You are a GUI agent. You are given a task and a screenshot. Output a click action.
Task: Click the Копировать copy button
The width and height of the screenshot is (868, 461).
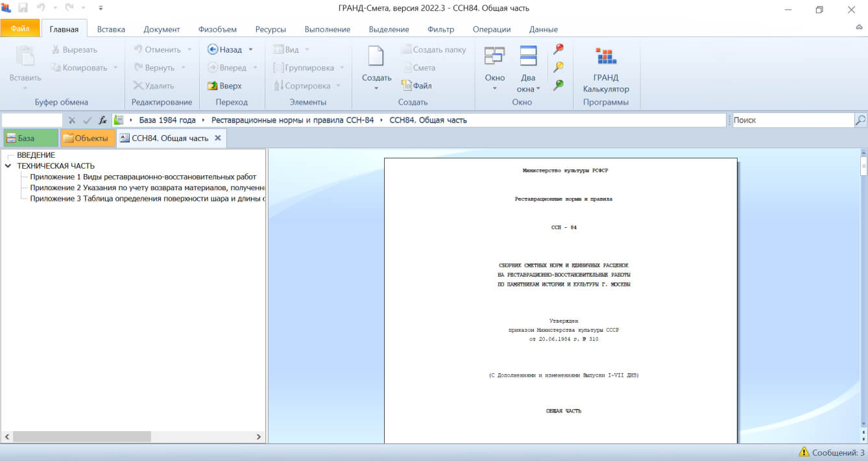(x=78, y=68)
